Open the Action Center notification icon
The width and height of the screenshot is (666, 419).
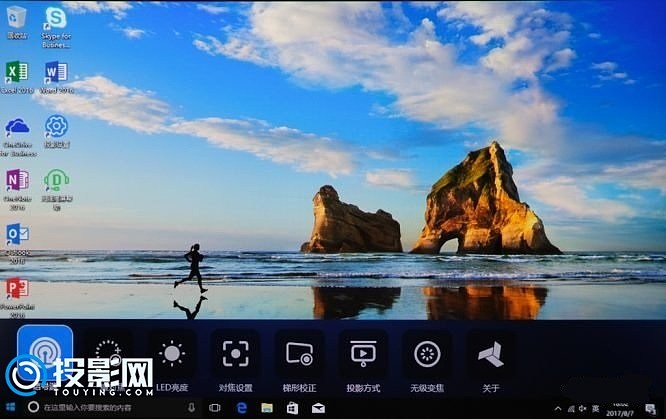[x=650, y=409]
